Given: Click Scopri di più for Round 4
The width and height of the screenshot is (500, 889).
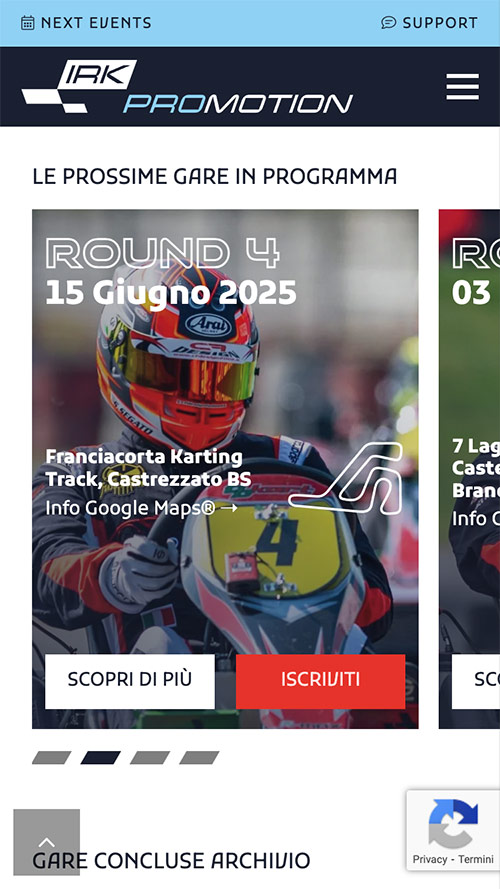Looking at the screenshot, I should pyautogui.click(x=130, y=681).
